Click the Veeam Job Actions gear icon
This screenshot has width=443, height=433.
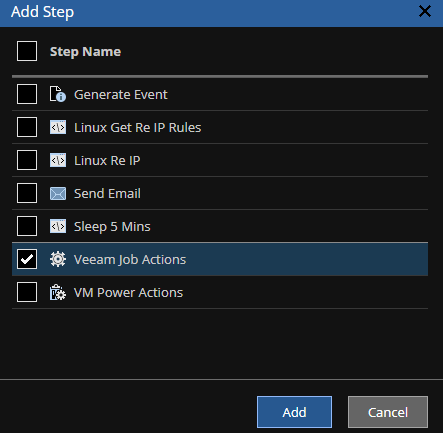pyautogui.click(x=58, y=259)
